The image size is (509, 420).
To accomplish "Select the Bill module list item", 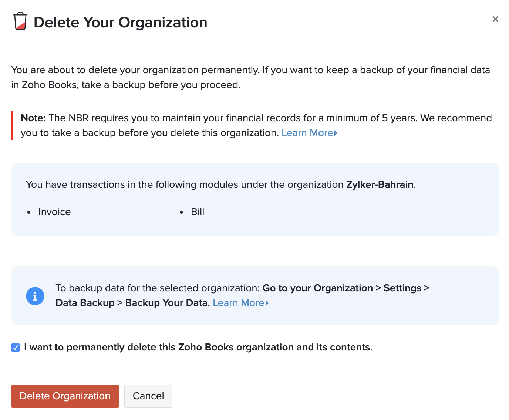I will click(x=198, y=212).
